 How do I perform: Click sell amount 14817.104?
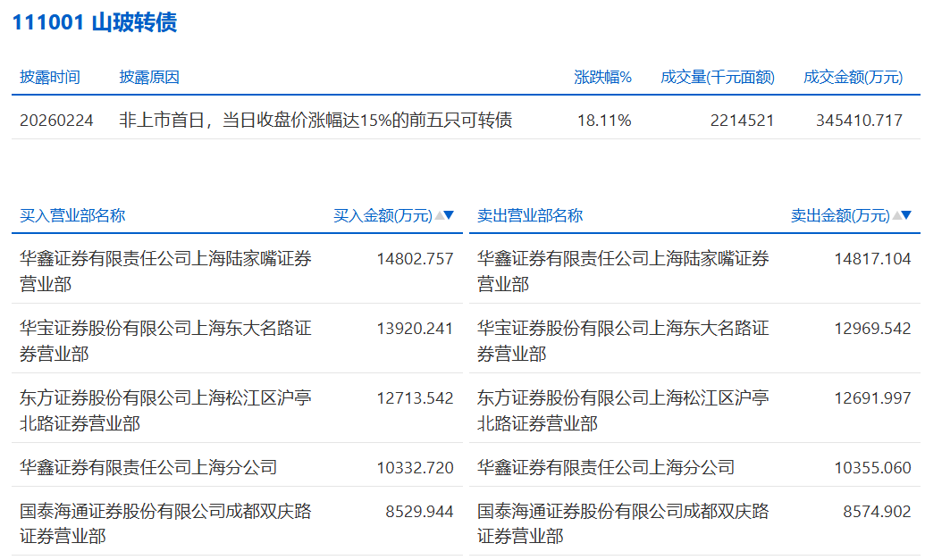(x=872, y=259)
